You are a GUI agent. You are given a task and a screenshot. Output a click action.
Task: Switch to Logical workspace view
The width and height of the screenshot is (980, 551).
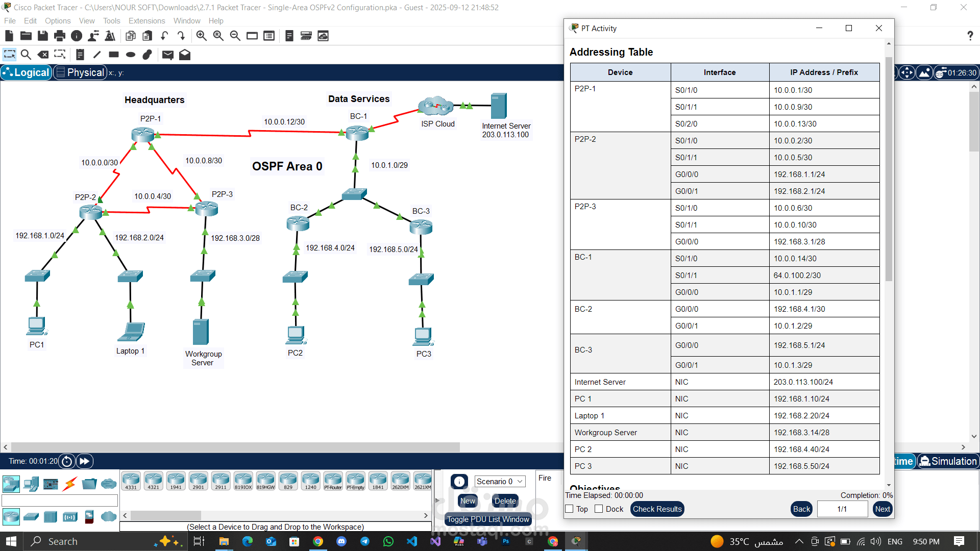click(26, 72)
